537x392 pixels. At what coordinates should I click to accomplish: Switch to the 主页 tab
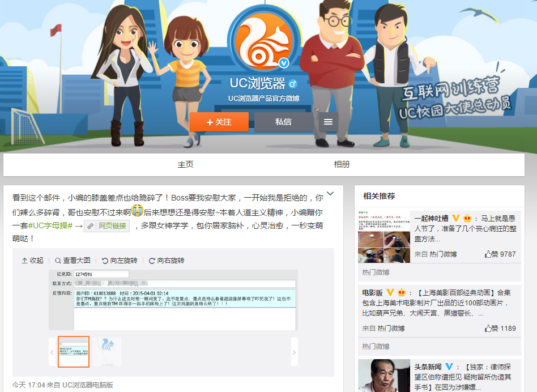click(185, 165)
